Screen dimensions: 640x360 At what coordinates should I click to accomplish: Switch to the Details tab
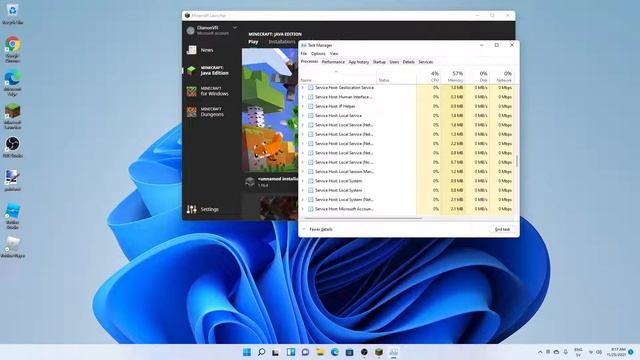(x=409, y=62)
